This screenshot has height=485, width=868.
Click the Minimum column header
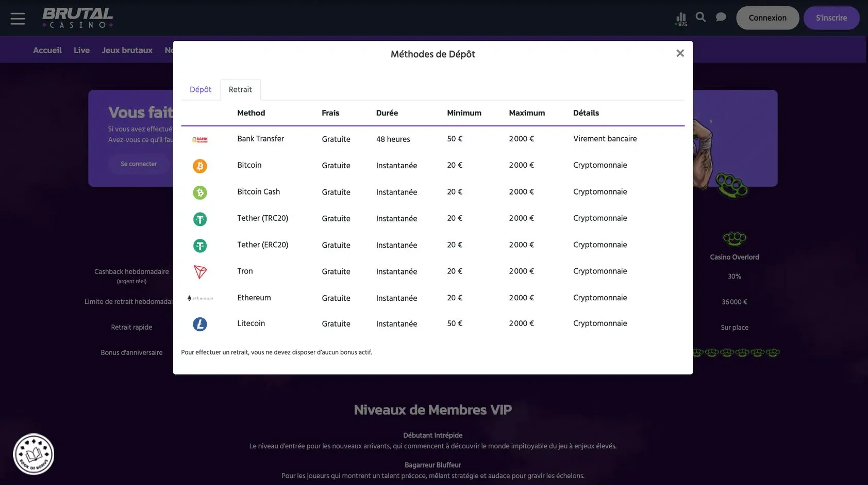click(x=464, y=112)
